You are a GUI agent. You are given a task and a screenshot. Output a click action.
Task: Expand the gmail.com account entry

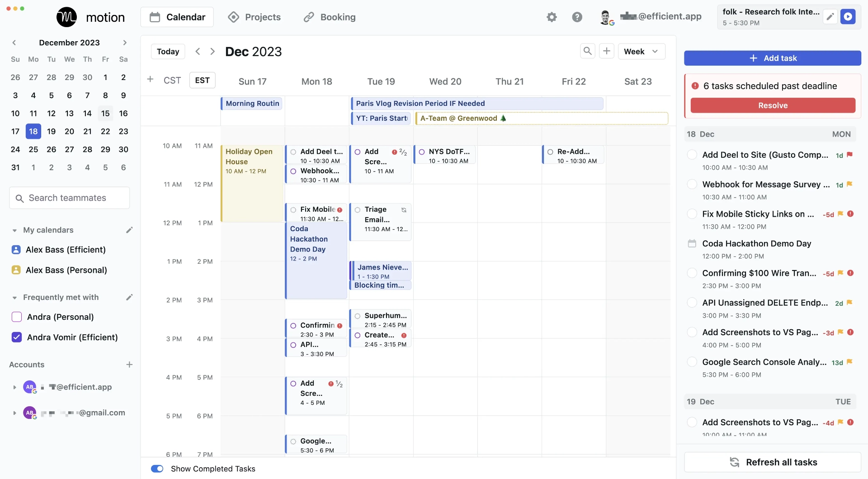point(14,413)
